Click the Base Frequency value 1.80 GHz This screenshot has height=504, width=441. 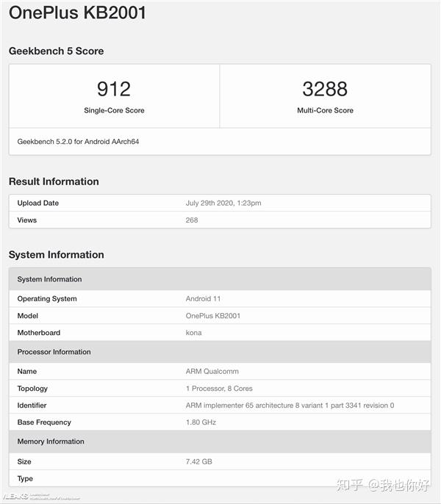click(x=201, y=422)
